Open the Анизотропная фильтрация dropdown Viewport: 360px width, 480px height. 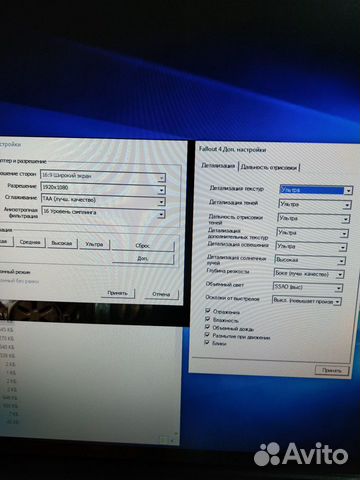(x=103, y=212)
